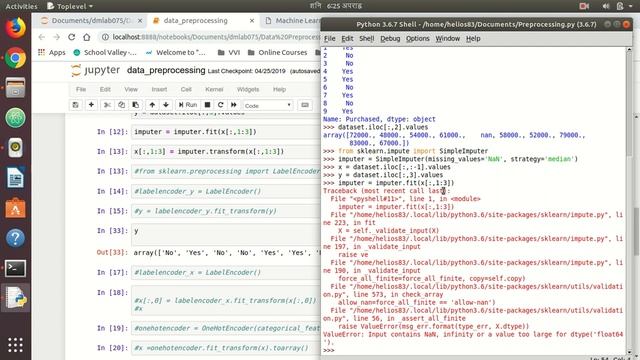This screenshot has width=640, height=360.
Task: Open Jupyter File menu
Action: point(81,89)
